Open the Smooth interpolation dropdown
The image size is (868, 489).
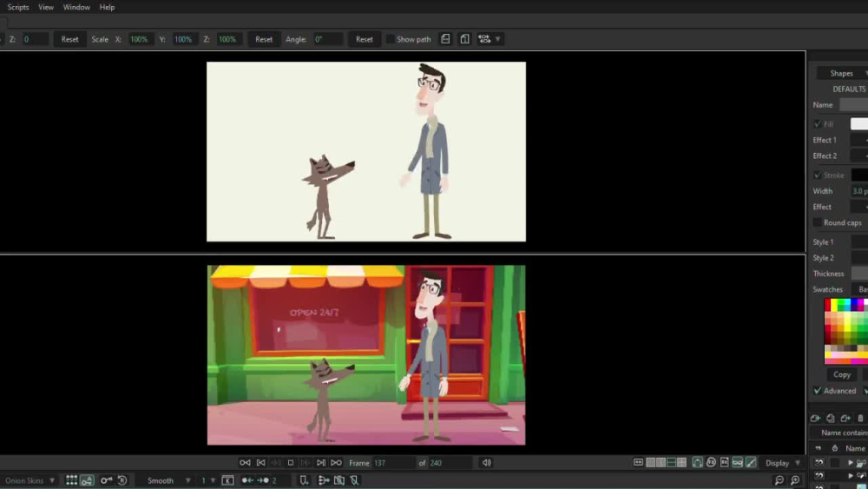click(x=168, y=480)
